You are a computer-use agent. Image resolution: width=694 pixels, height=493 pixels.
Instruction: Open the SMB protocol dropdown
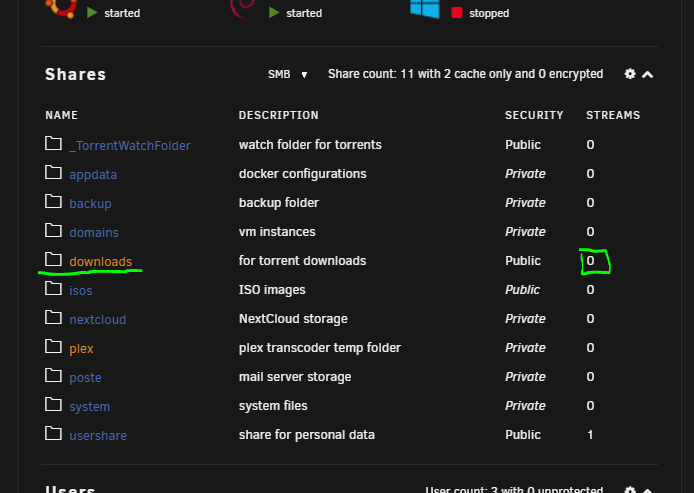click(287, 74)
